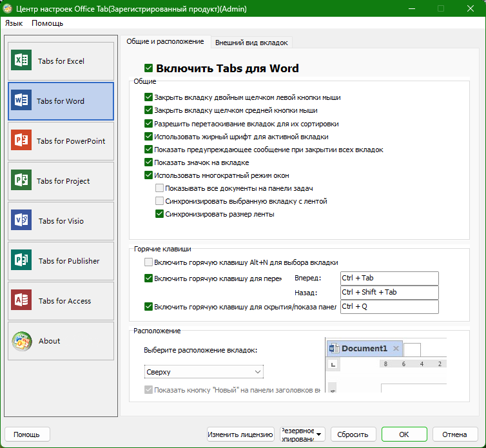Switch to Внешний вид вкладок tab
The width and height of the screenshot is (486, 448).
(x=251, y=43)
